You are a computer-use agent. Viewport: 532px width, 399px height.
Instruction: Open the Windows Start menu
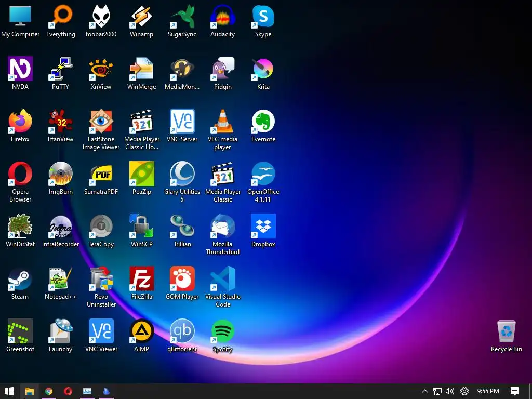click(9, 391)
